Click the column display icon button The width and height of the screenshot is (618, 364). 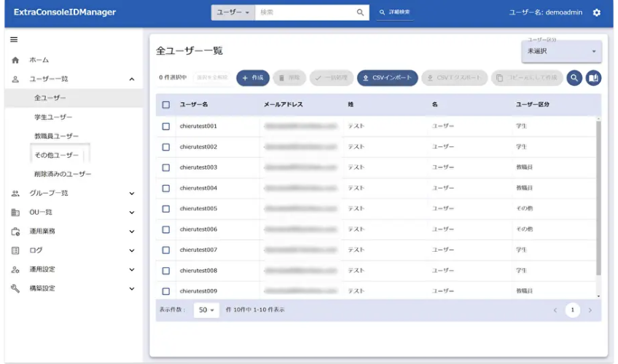[x=594, y=78]
